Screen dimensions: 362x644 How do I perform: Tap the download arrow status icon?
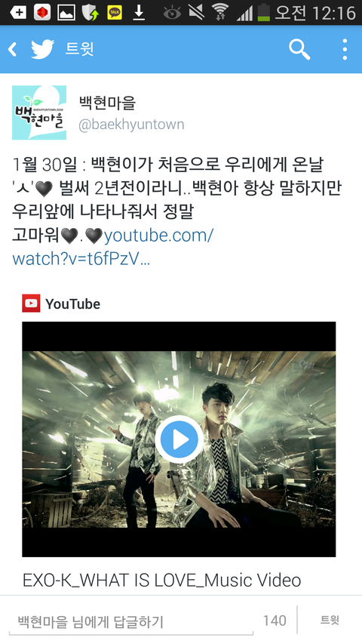click(139, 13)
